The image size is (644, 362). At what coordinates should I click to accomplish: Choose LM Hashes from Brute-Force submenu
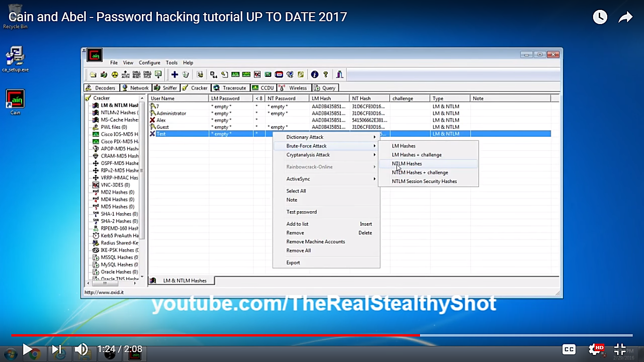[x=429, y=146]
